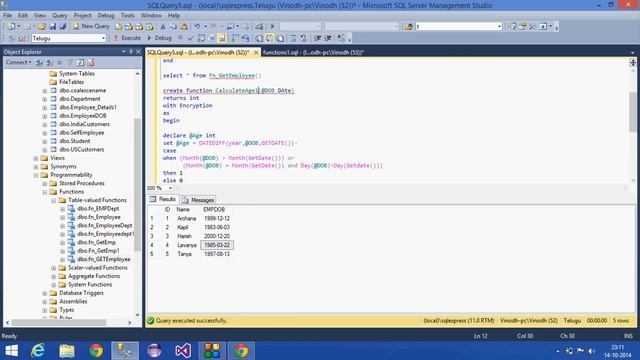
Task: Select dbo.EmployeeDOB table in tree
Action: (83, 116)
